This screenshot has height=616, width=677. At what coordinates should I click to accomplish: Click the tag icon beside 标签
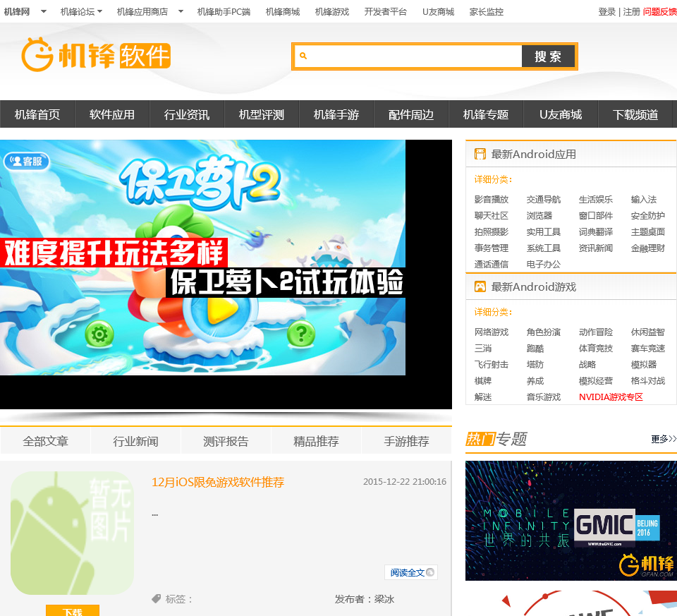(156, 599)
